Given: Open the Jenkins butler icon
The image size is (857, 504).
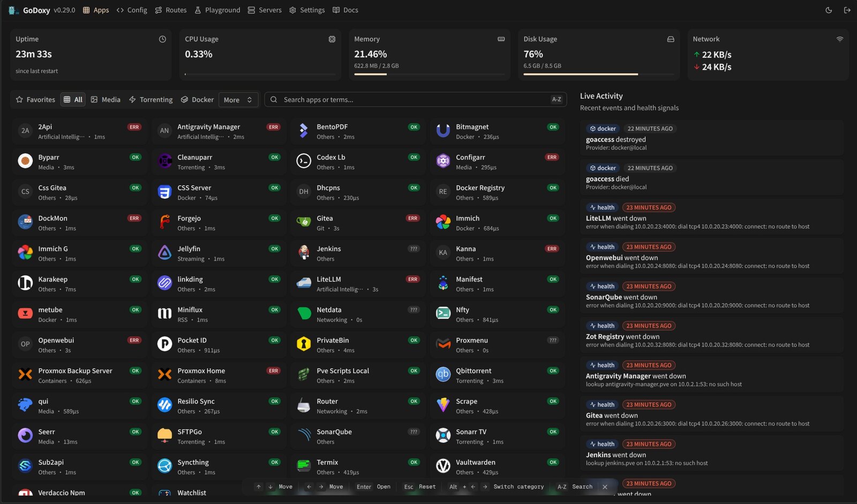Looking at the screenshot, I should click(304, 253).
